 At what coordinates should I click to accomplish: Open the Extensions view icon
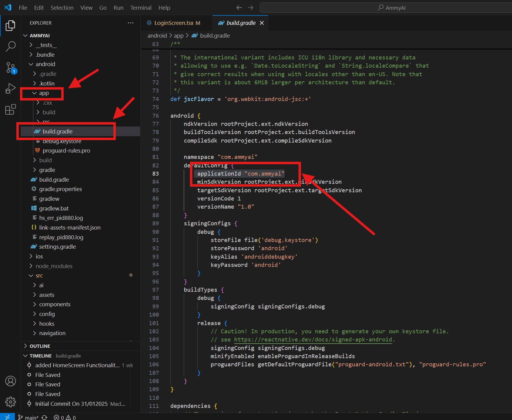click(10, 109)
